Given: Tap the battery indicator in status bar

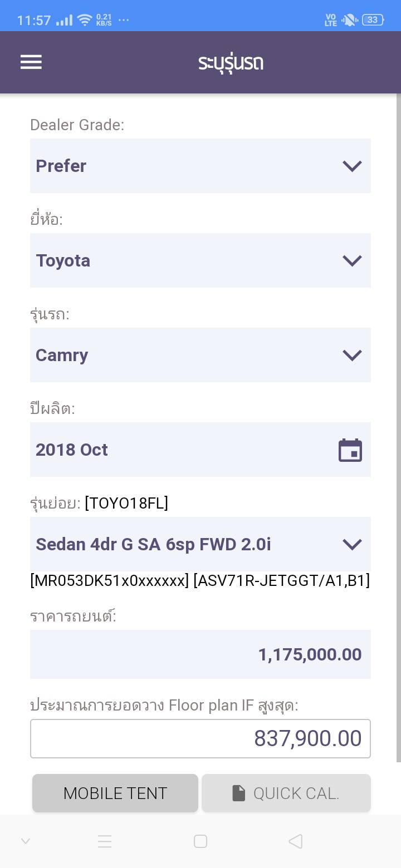Looking at the screenshot, I should point(373,20).
